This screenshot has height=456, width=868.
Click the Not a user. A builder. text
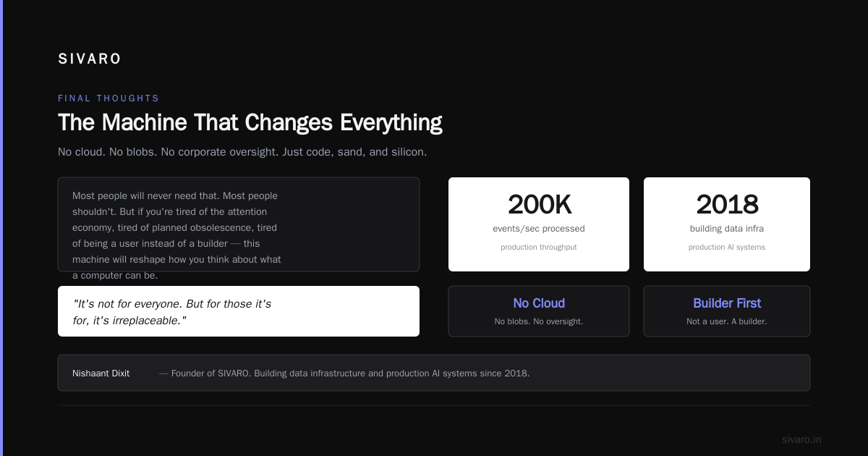click(x=727, y=321)
